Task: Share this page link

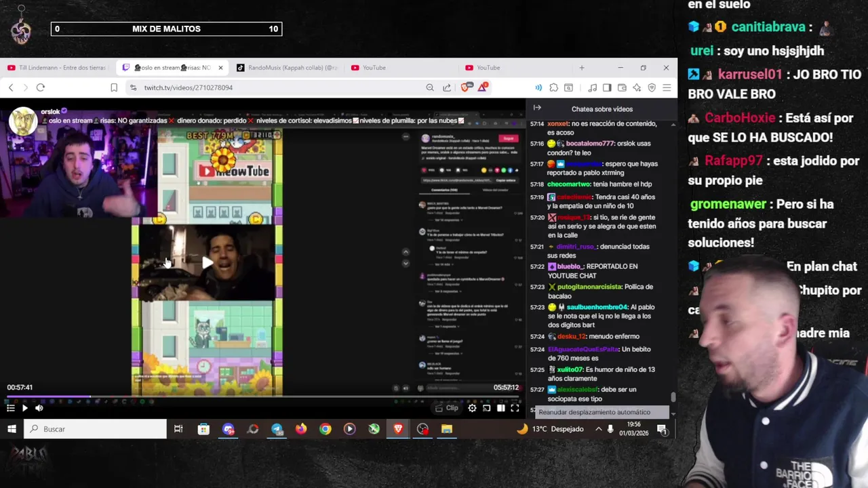Action: (x=447, y=87)
